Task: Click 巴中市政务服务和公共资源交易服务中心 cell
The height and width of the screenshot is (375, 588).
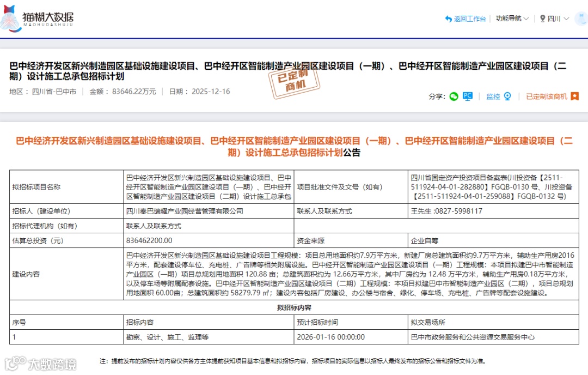Action: click(x=493, y=337)
